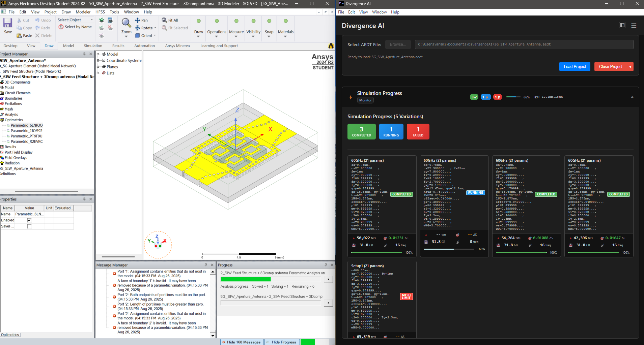Viewport: 644px width, 345px height.
Task: Select the Pan tool
Action: coord(142,20)
